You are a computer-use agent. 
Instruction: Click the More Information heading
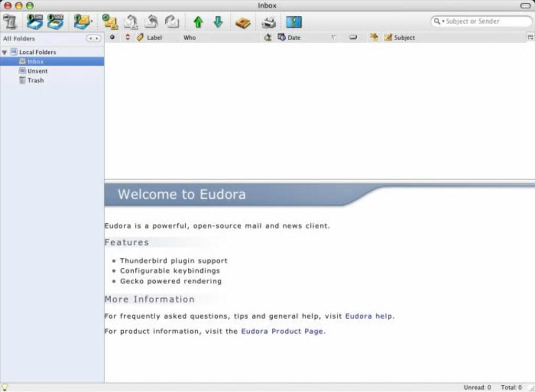coord(149,299)
